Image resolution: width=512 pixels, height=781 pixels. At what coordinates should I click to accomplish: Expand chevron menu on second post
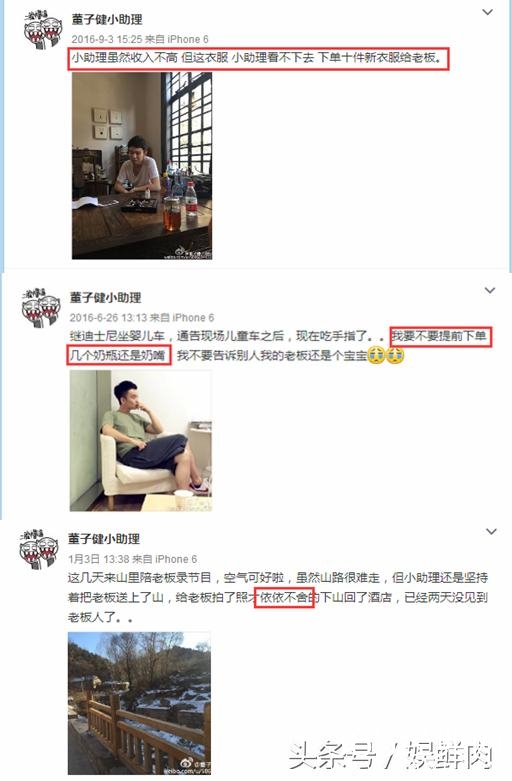click(490, 290)
